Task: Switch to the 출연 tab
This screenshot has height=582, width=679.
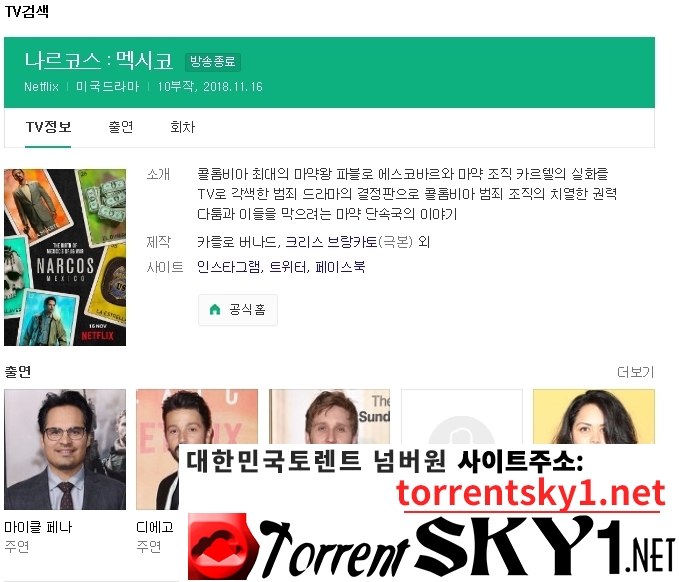Action: tap(121, 127)
